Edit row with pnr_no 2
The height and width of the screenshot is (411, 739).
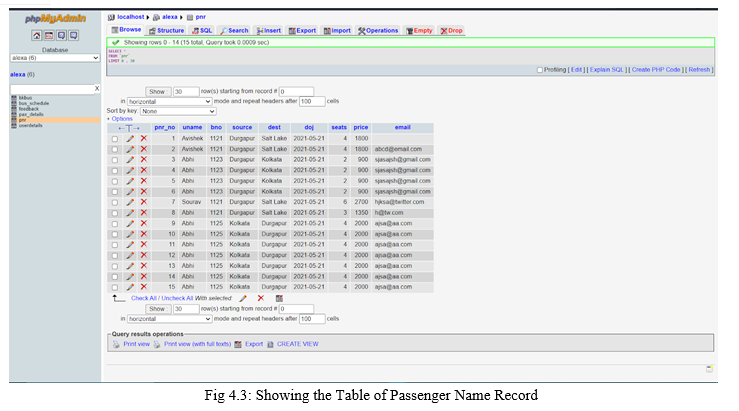point(130,149)
